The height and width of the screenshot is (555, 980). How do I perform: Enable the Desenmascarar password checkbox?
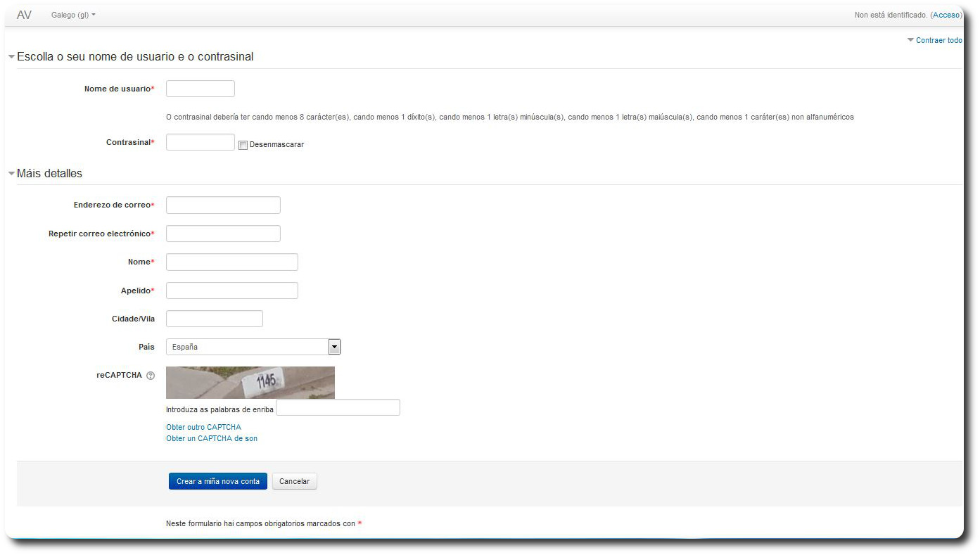[x=243, y=145]
